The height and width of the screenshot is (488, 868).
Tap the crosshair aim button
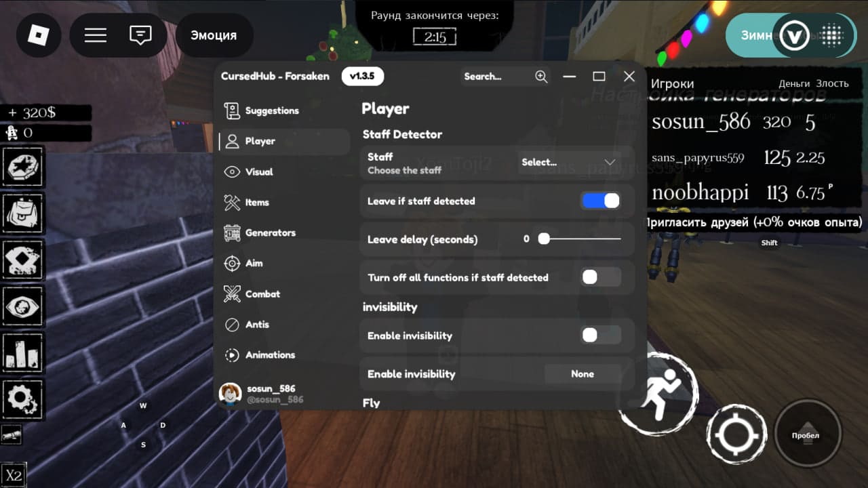(x=736, y=434)
